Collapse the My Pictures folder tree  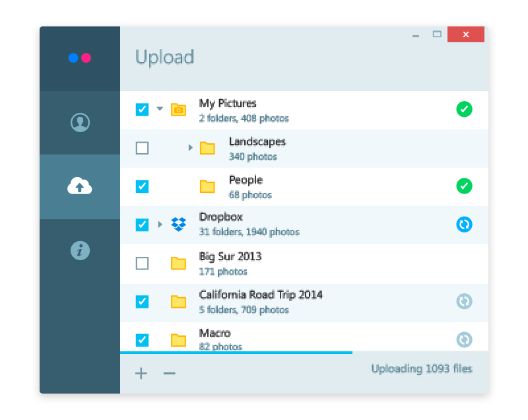[160, 109]
